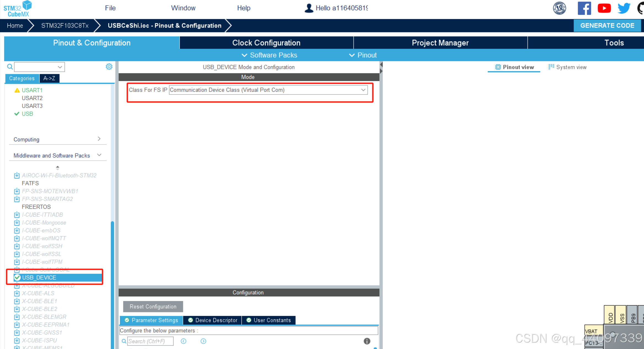Open the YouTube icon link

pos(604,8)
